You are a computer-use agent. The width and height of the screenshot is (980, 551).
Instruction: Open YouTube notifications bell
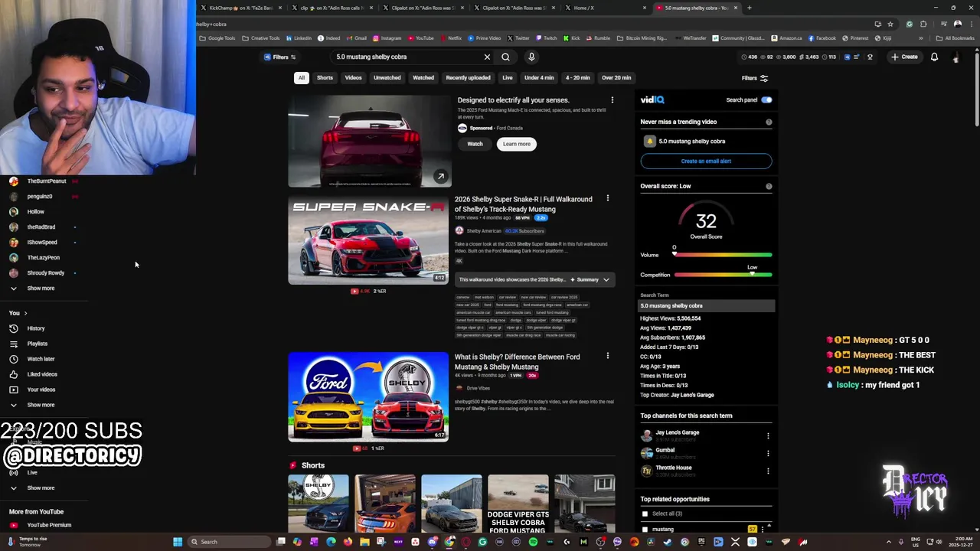tap(934, 57)
